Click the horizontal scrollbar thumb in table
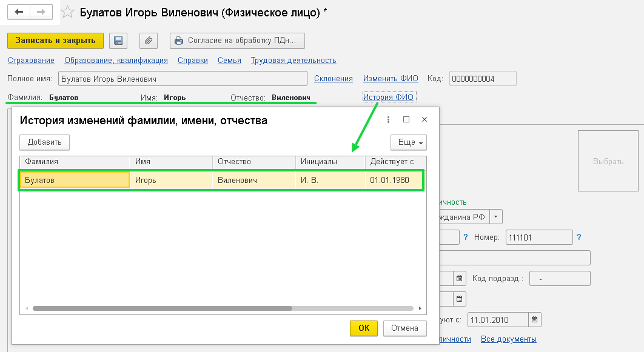644x352 pixels. click(163, 308)
